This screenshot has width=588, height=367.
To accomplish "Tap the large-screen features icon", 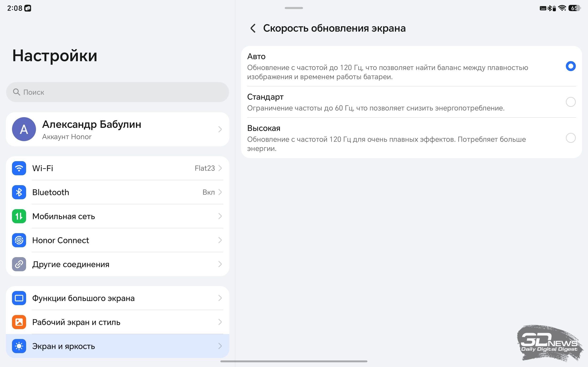I will click(19, 298).
